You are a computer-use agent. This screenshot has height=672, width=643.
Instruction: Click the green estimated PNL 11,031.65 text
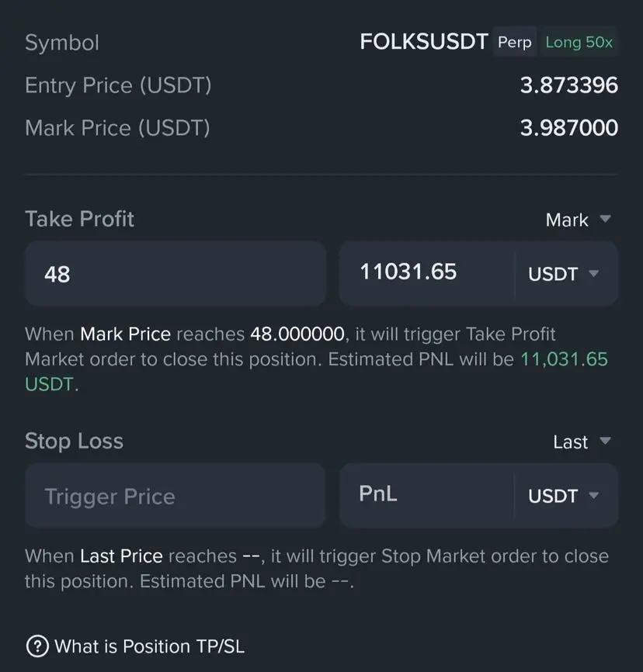[564, 359]
